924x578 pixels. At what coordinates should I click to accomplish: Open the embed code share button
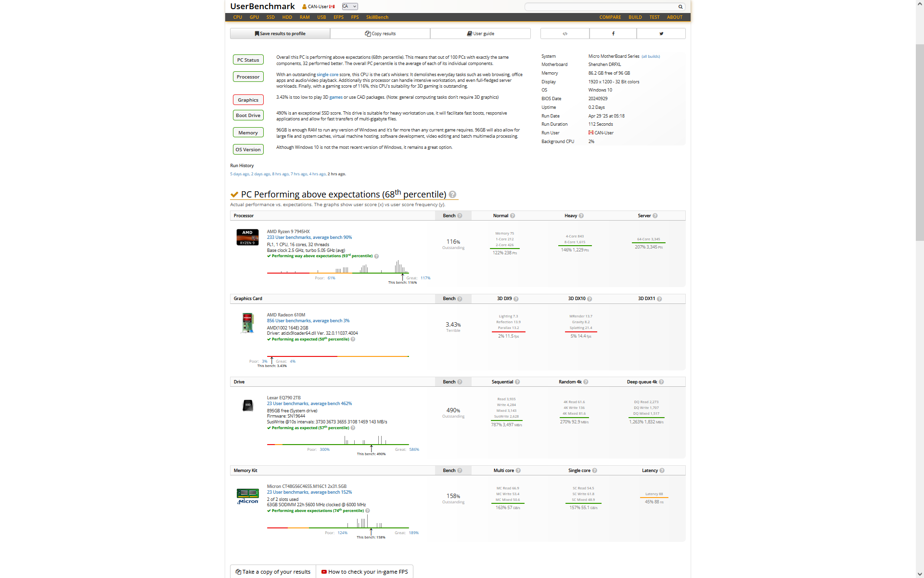[x=565, y=34]
